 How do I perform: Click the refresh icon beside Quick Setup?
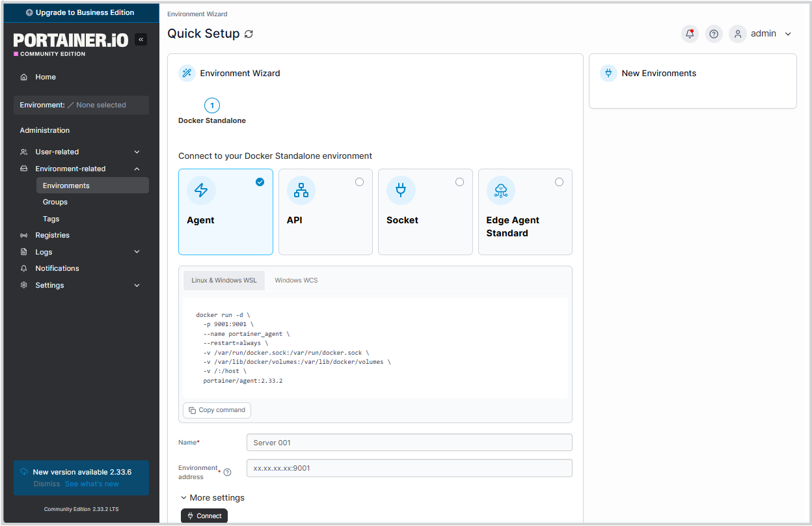(249, 34)
